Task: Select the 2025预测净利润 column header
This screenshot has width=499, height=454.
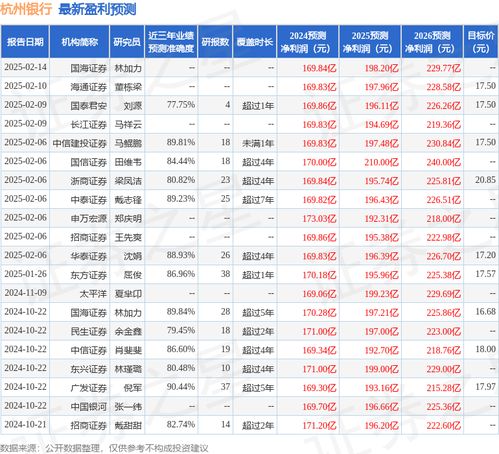Action: [370, 42]
